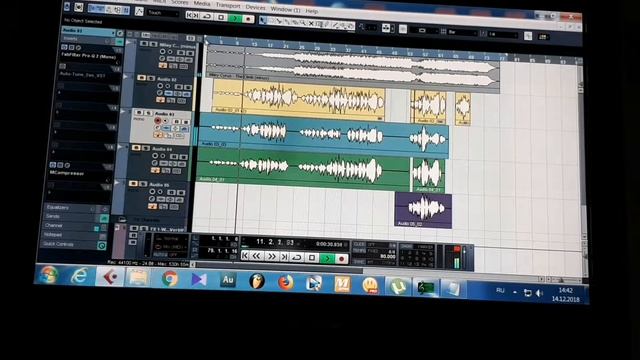Expand the Sends inspector section

pyautogui.click(x=53, y=216)
